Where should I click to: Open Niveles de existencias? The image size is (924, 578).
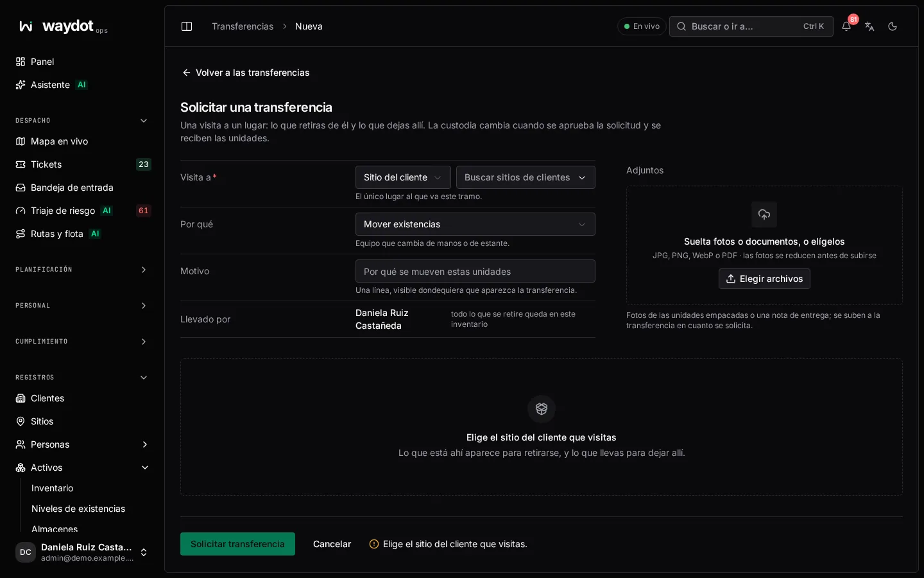point(89,509)
